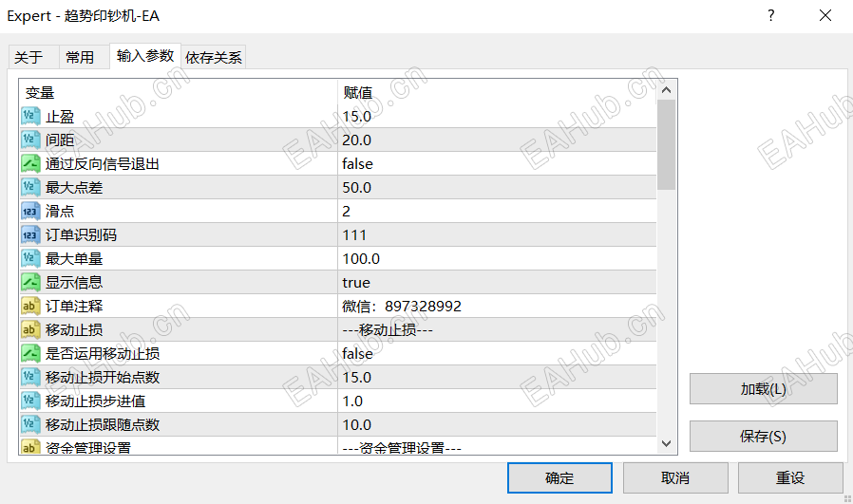Image resolution: width=853 pixels, height=504 pixels.
Task: Select the 最大单量 variable name
Action: pyautogui.click(x=74, y=259)
